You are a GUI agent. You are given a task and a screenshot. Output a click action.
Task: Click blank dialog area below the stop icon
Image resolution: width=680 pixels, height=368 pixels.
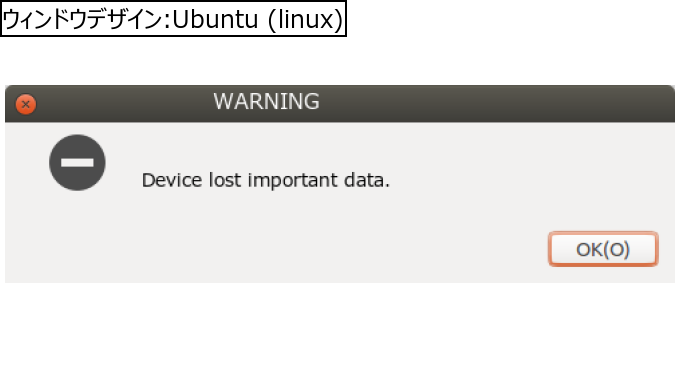pyautogui.click(x=77, y=234)
